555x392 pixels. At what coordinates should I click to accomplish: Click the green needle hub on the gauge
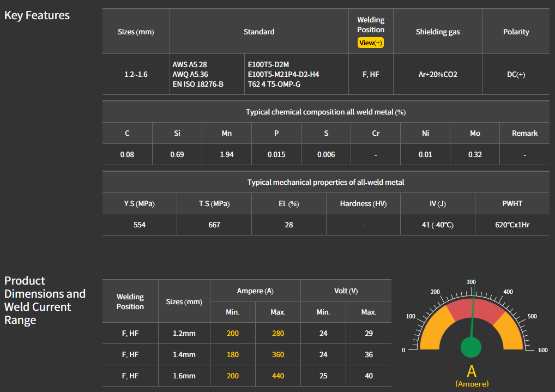pyautogui.click(x=471, y=347)
